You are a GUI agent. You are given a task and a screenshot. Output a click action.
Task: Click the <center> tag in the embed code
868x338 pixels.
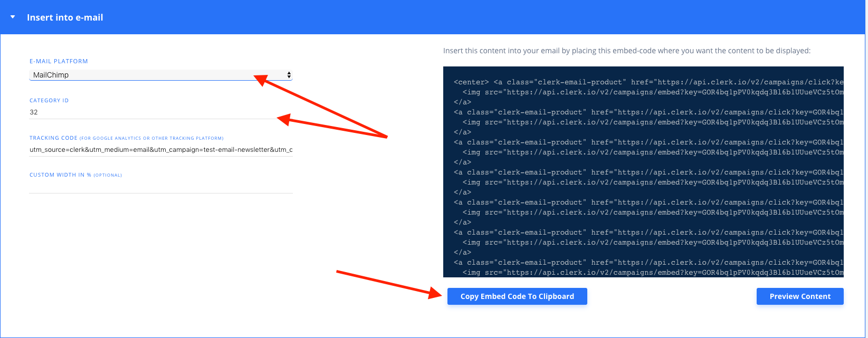[x=471, y=82]
